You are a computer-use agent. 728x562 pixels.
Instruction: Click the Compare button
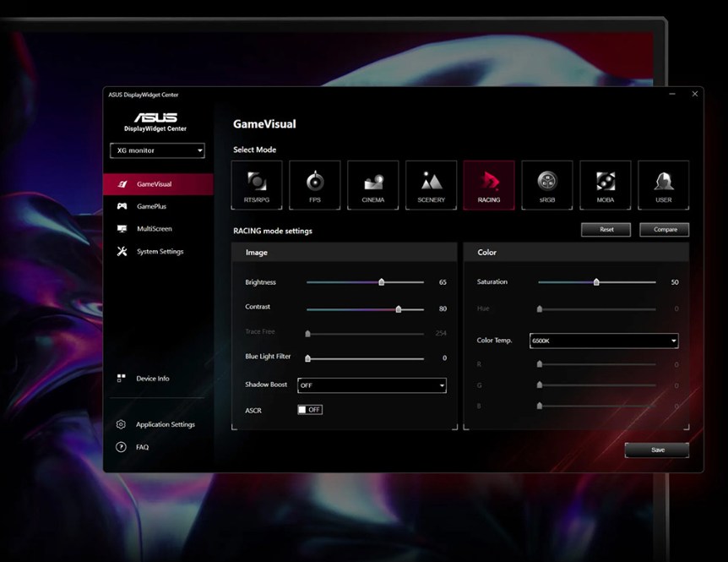665,229
